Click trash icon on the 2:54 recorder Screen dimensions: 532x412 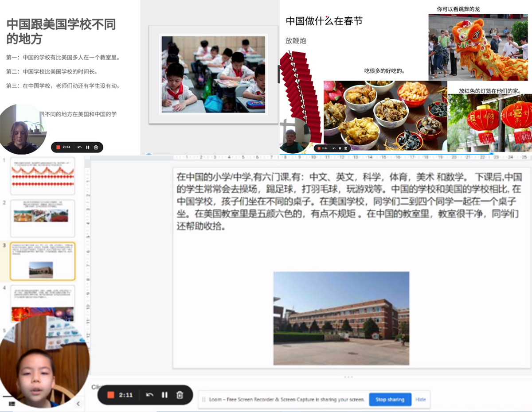click(96, 147)
